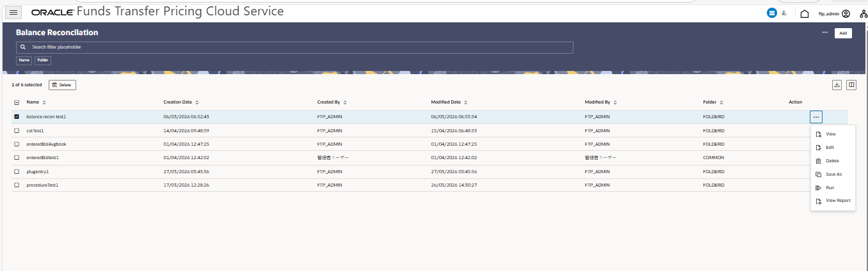Open the ftp_admin user profile icon

[846, 13]
